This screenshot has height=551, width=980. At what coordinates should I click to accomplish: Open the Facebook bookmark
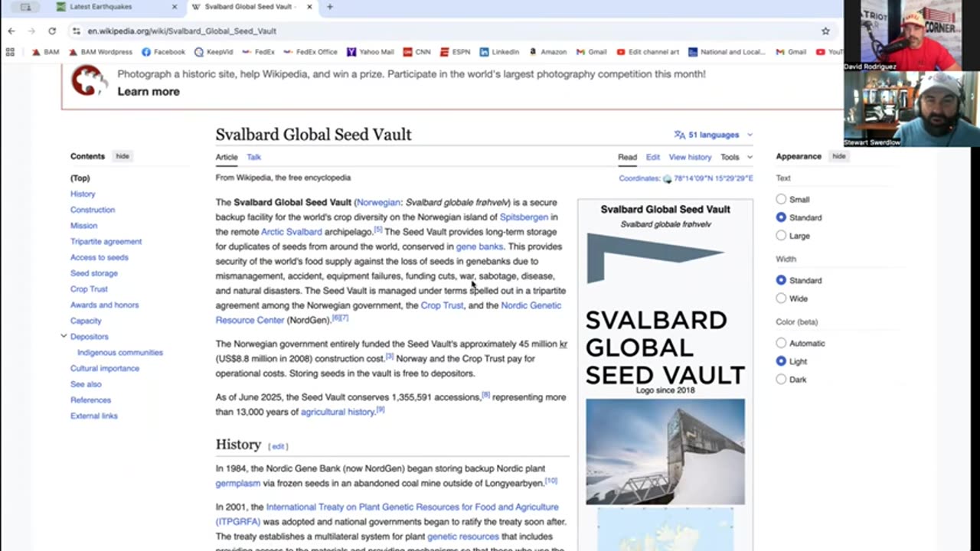163,52
